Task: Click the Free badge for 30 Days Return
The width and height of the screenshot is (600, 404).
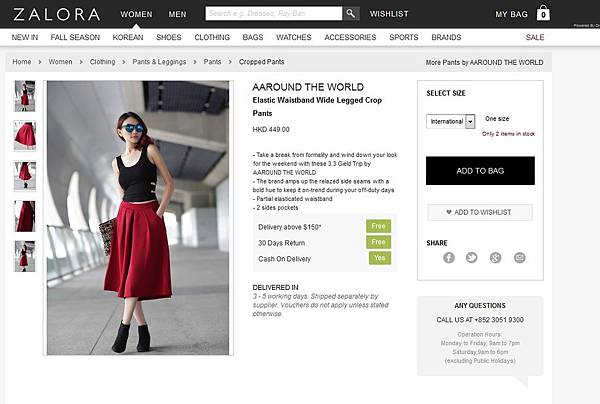Action: tap(378, 242)
